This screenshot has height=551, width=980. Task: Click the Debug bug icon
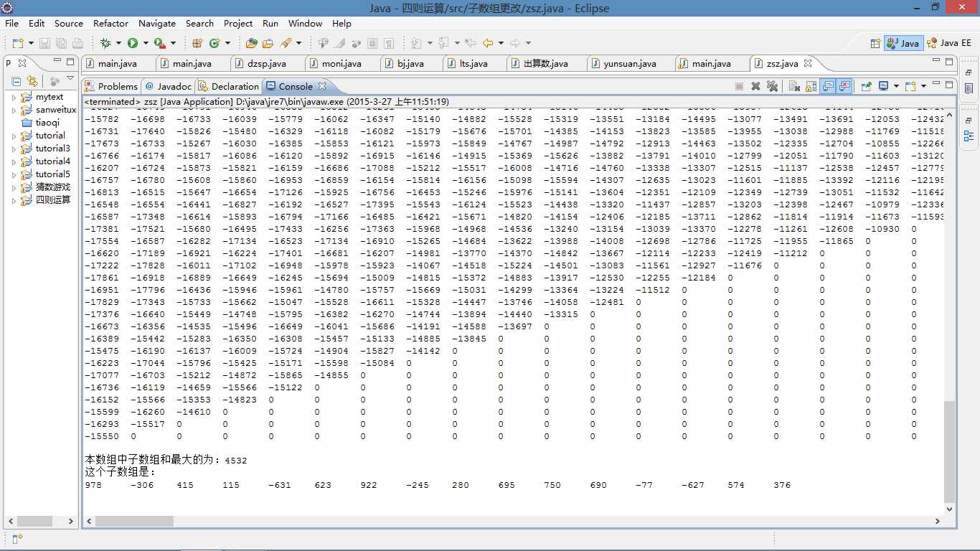pyautogui.click(x=105, y=43)
